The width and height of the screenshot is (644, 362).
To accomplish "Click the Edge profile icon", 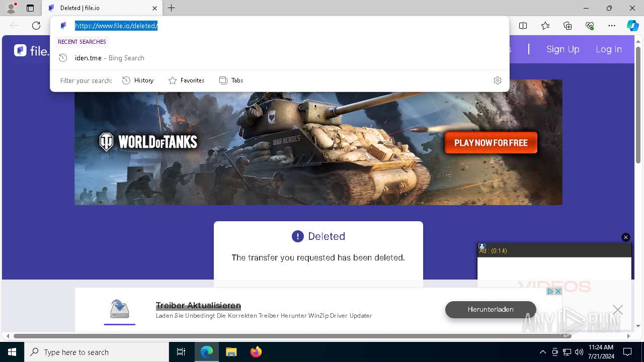I will (11, 8).
